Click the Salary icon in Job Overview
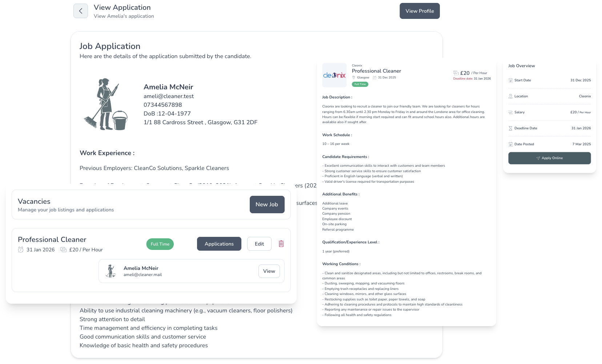The height and width of the screenshot is (364, 602). [510, 112]
